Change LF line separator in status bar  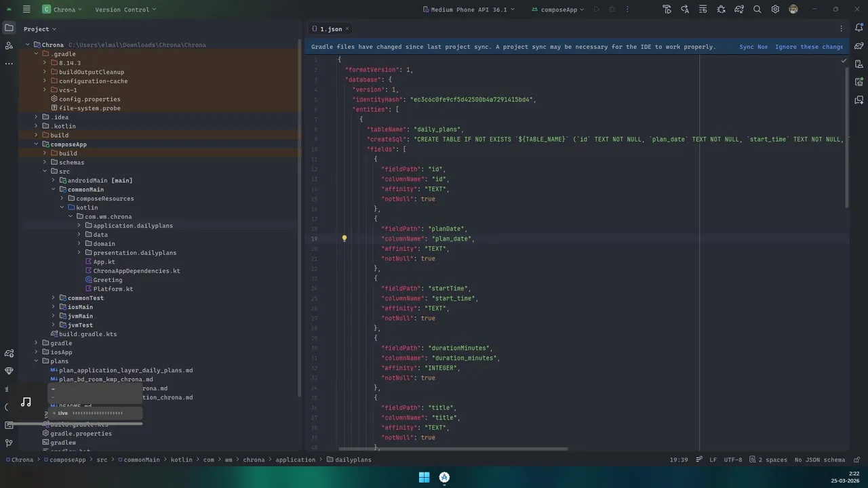coord(713,460)
